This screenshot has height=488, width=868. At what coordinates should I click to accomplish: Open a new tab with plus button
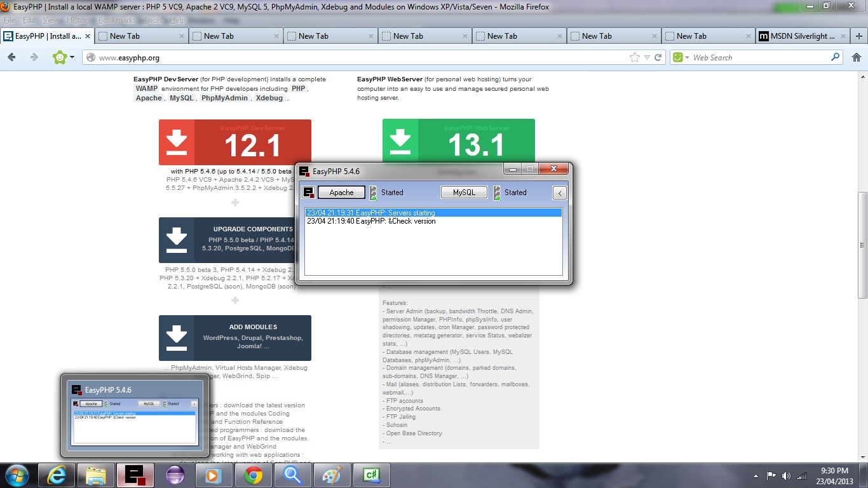pyautogui.click(x=860, y=36)
